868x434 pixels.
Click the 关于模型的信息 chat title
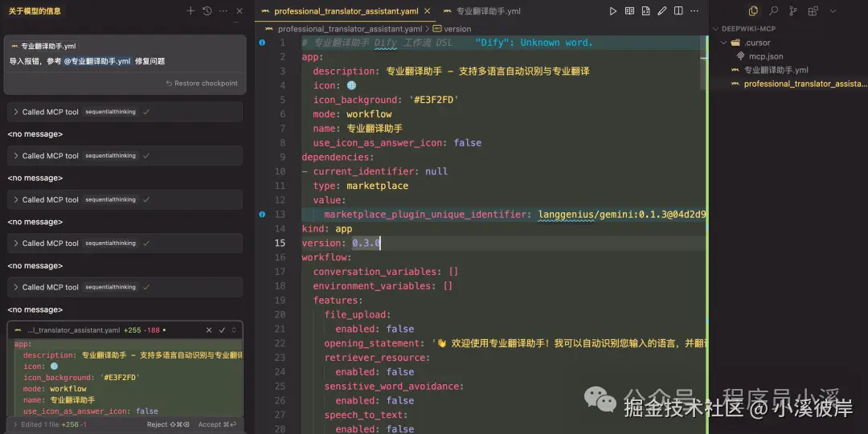point(35,10)
